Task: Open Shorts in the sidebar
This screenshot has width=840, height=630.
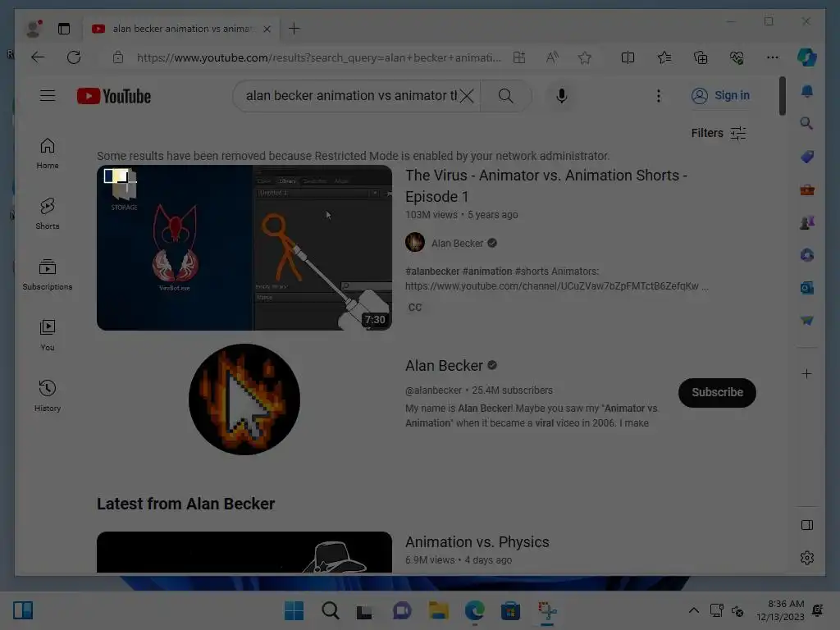Action: pos(47,214)
